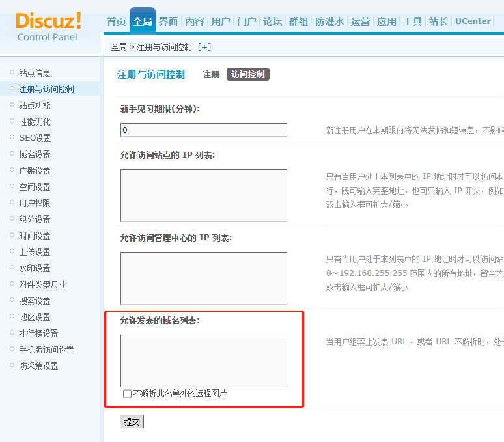Click the 提交 submit button
Image resolution: width=504 pixels, height=442 pixels.
pyautogui.click(x=132, y=422)
